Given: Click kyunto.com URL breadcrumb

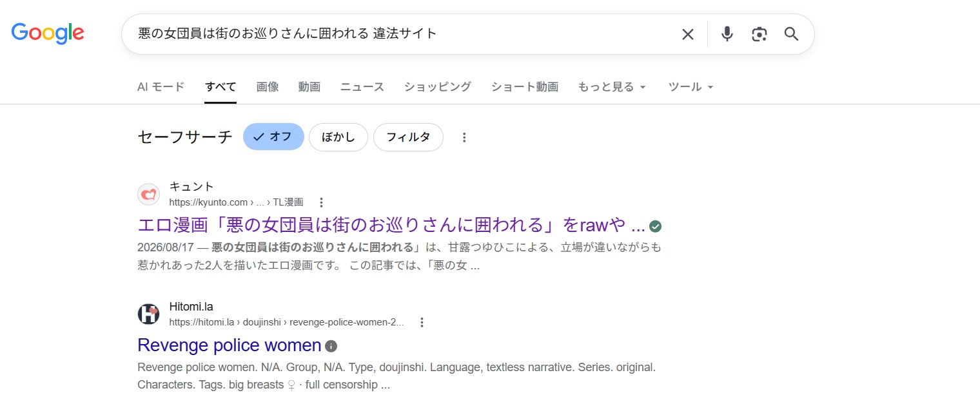Looking at the screenshot, I should pyautogui.click(x=236, y=202).
